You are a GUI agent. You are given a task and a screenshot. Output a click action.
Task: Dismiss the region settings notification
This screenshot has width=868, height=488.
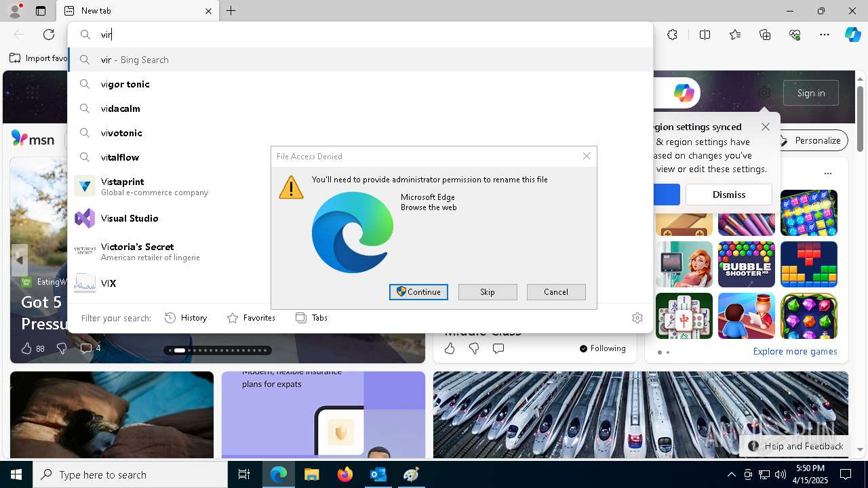(x=729, y=195)
